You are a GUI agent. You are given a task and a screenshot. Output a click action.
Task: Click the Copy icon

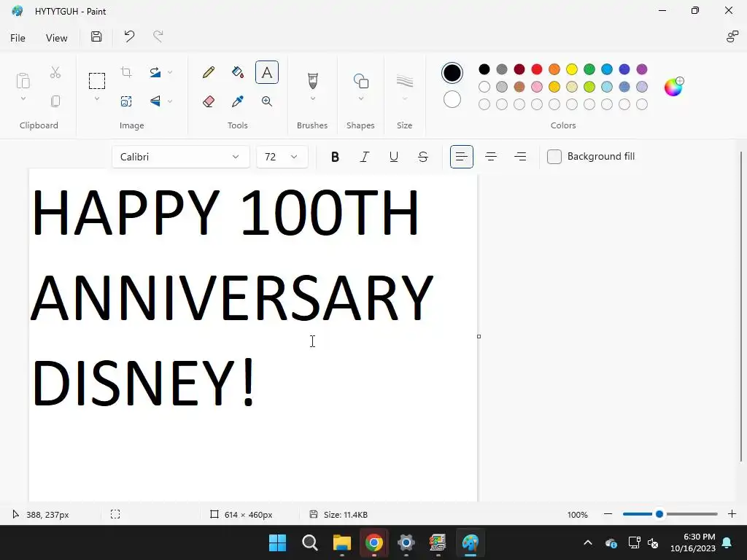tap(55, 101)
